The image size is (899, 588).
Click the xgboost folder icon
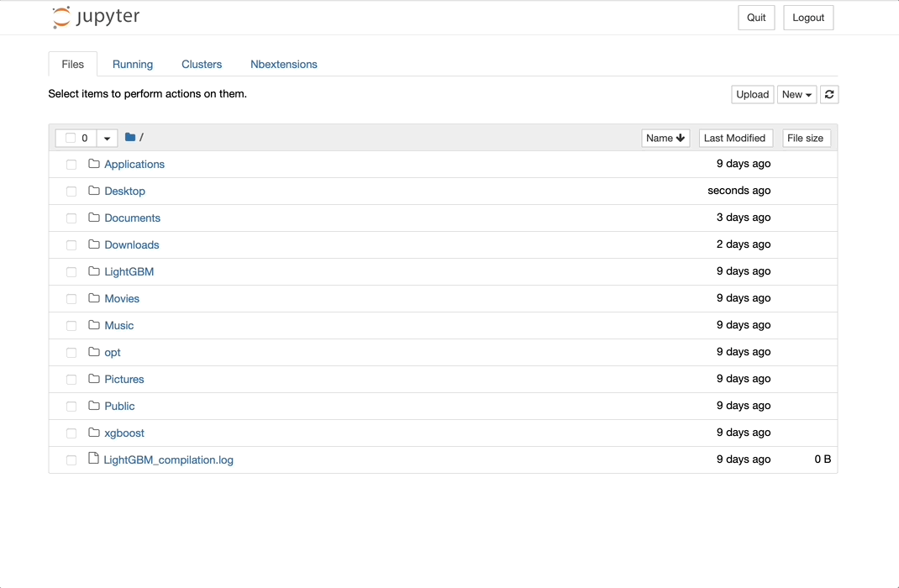pos(94,433)
